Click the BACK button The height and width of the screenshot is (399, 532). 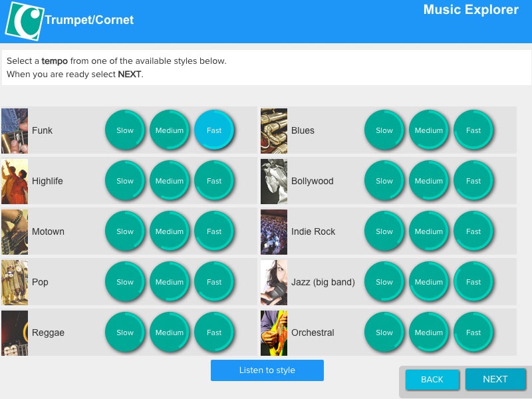click(x=432, y=379)
